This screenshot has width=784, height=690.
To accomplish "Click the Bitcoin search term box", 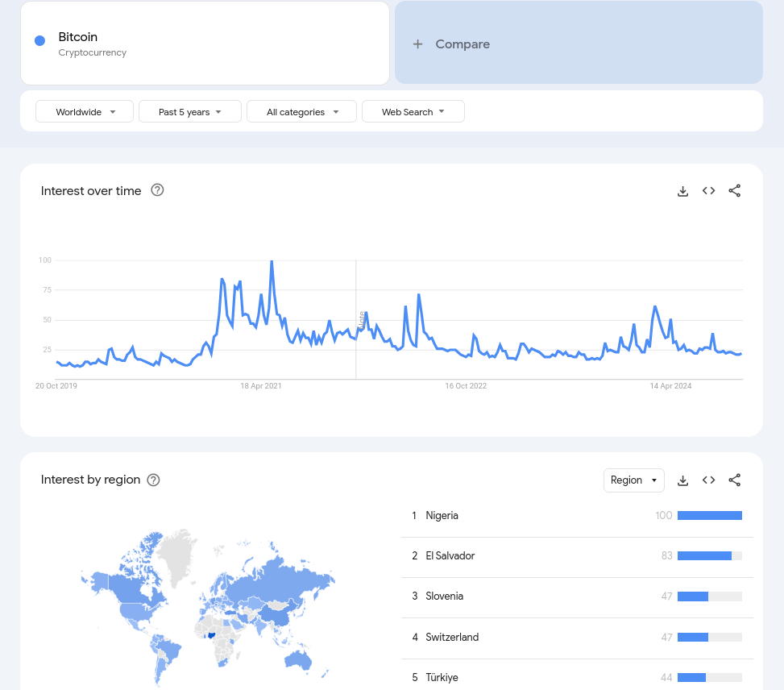I will tap(205, 44).
